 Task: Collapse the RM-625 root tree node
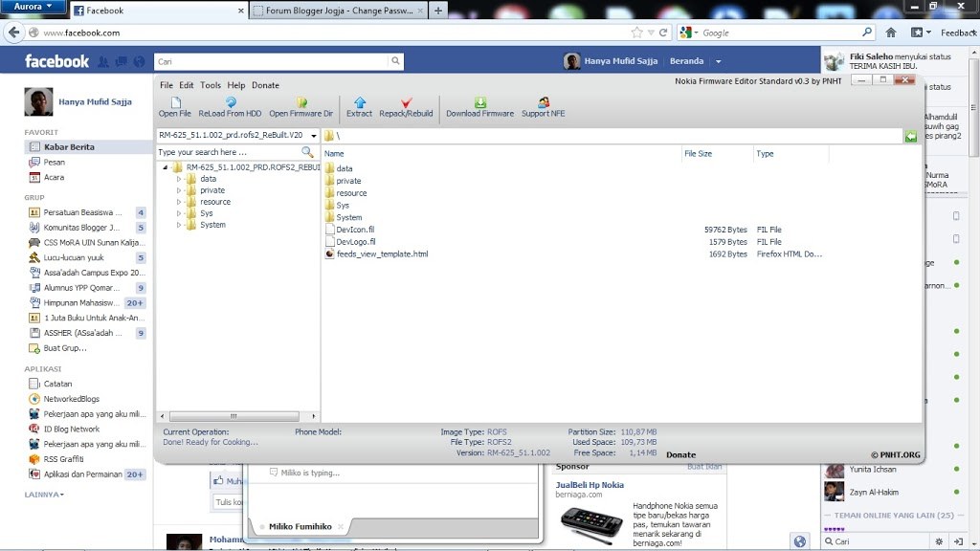pyautogui.click(x=165, y=167)
